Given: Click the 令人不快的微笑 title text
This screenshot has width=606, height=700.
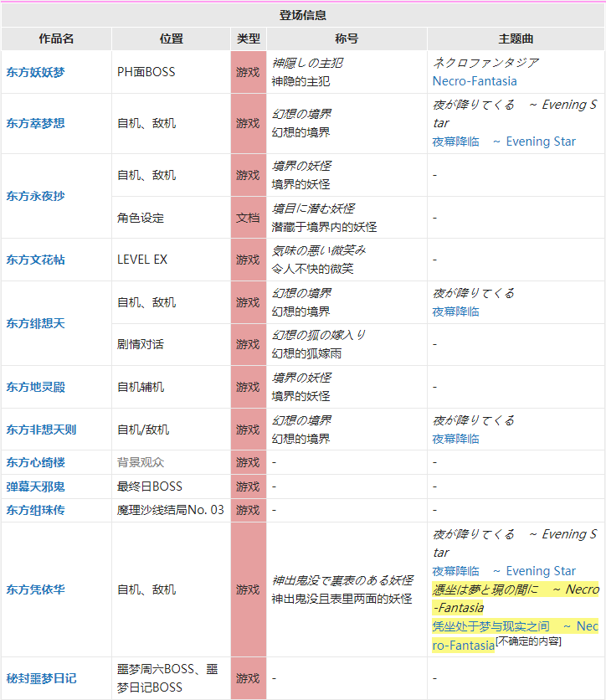Looking at the screenshot, I should tap(312, 269).
